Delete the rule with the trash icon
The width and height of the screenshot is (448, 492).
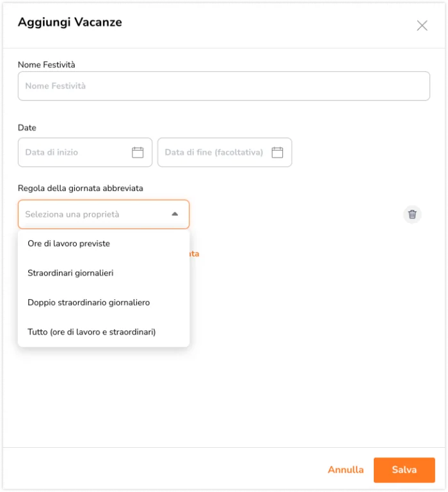pos(412,215)
